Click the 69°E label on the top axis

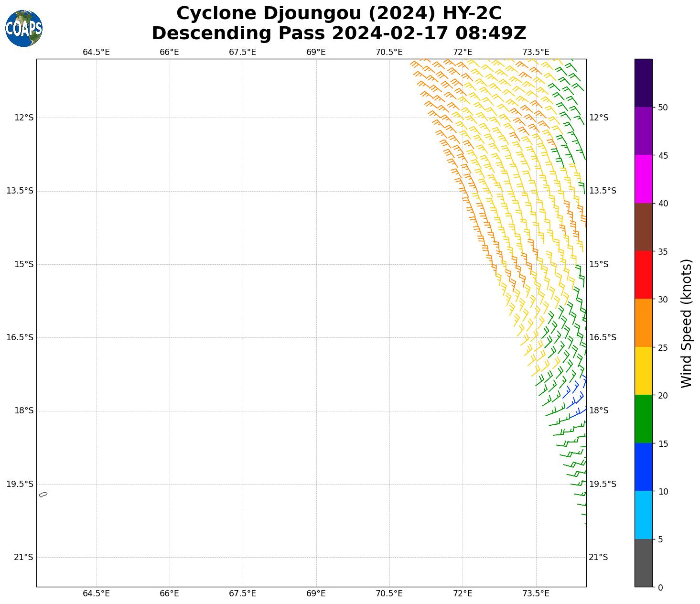pos(316,52)
